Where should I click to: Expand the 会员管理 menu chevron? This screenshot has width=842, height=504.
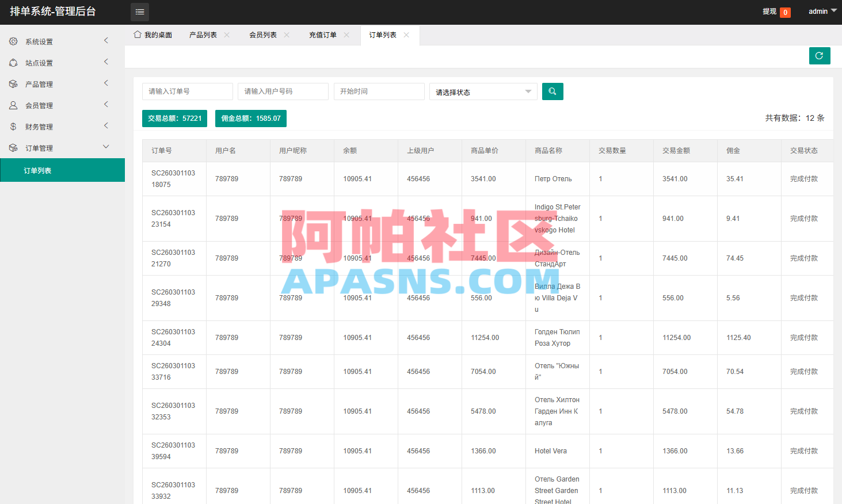tap(106, 104)
